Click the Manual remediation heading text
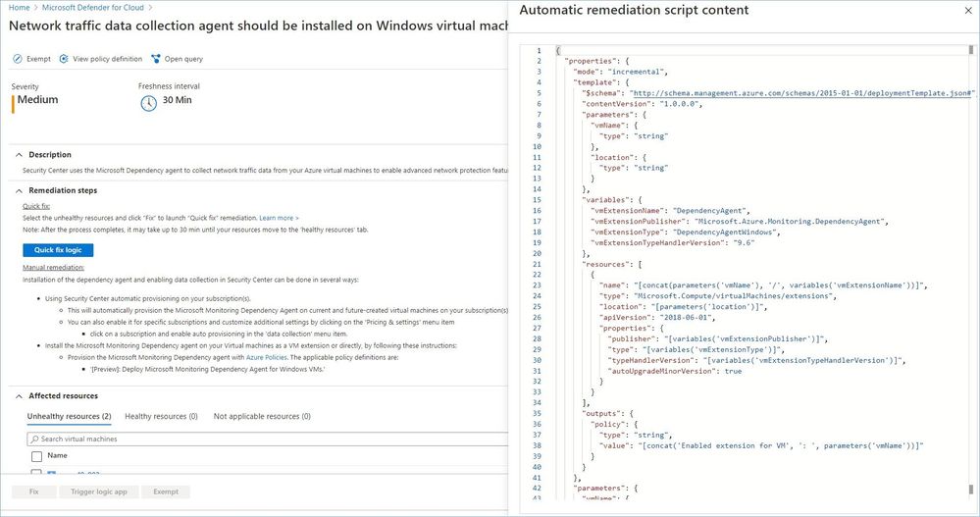 pyautogui.click(x=53, y=268)
